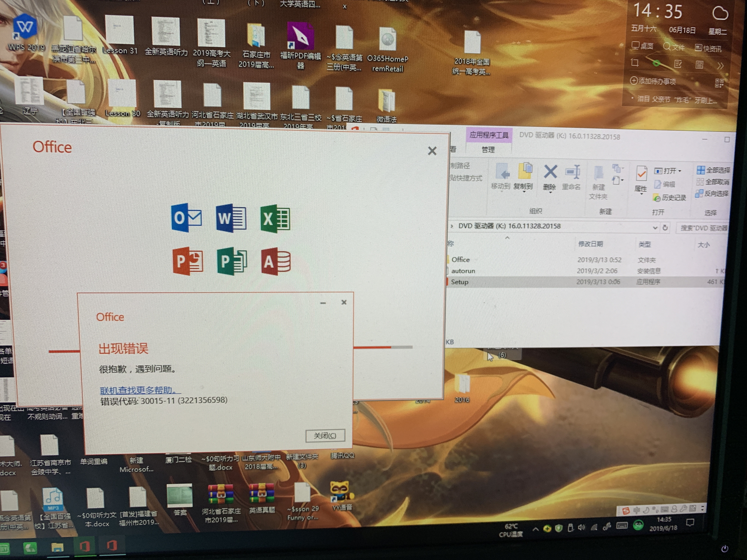The height and width of the screenshot is (560, 747).
Task: Click 历史记录 in the Explorer ribbon
Action: point(670,198)
